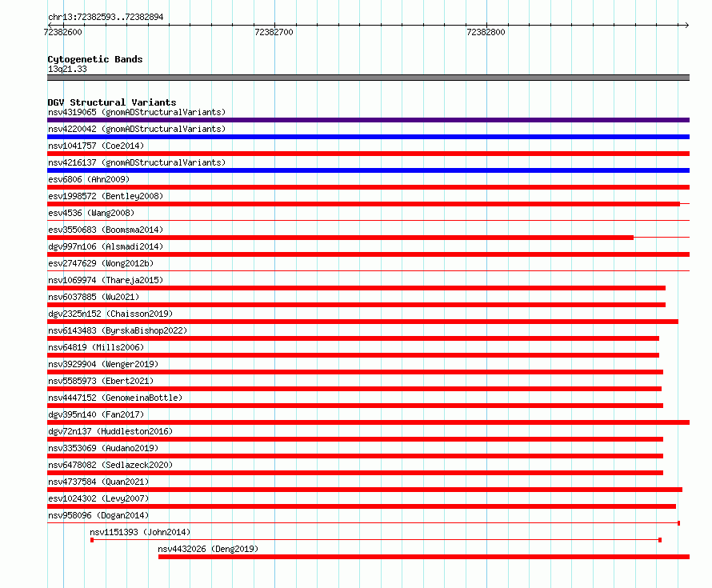Viewport: 712px width, 588px height.
Task: Open variant nsv4737584 (Quan2021) label
Action: 98,482
